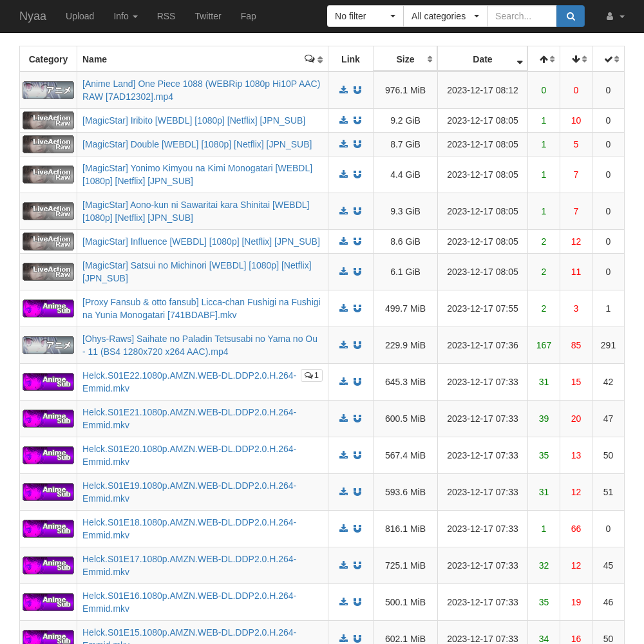The height and width of the screenshot is (644, 644).
Task: Open MagicStar Iribito torrent page
Action: coord(193,120)
